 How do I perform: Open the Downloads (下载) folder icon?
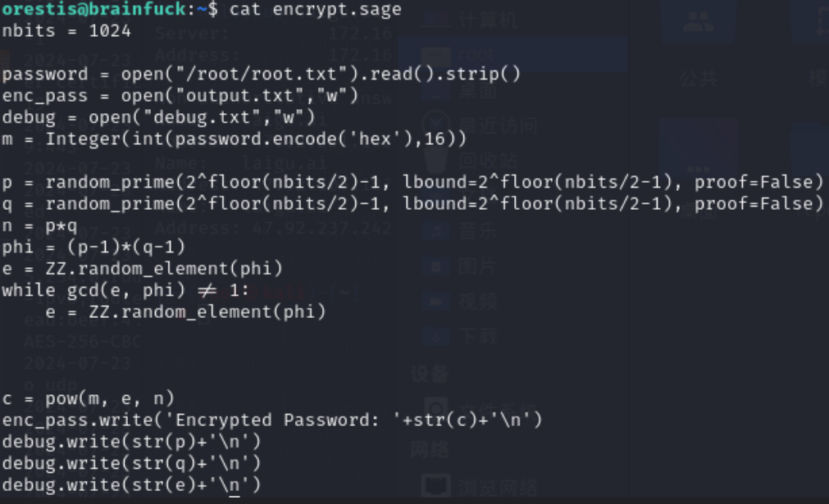coord(437,336)
